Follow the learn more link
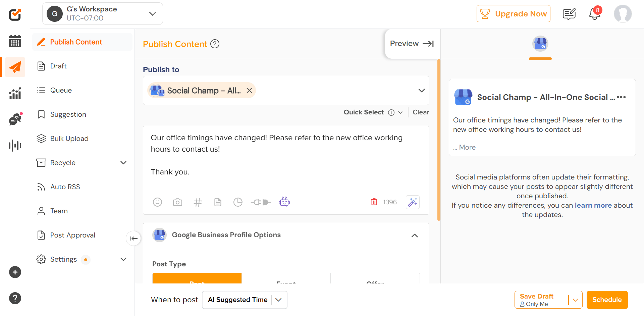The image size is (644, 316). [593, 205]
